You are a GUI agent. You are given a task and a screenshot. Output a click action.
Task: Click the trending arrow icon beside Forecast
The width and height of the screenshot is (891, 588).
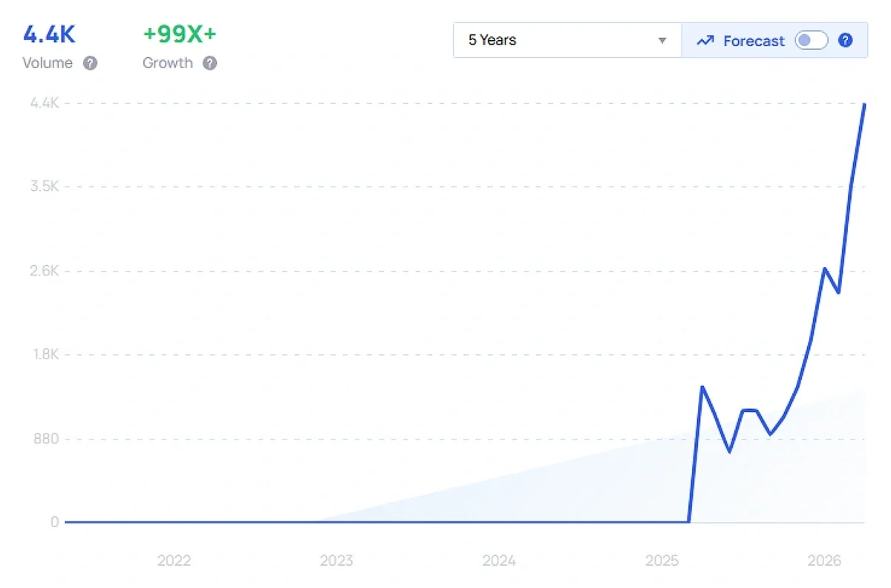pos(705,41)
